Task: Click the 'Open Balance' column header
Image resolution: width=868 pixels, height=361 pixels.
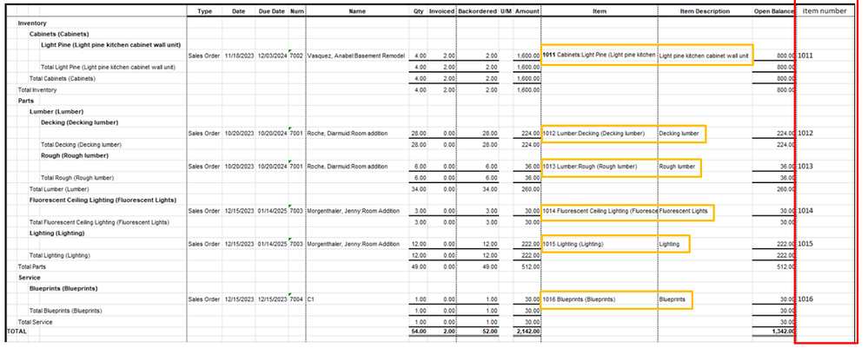Action: point(774,11)
